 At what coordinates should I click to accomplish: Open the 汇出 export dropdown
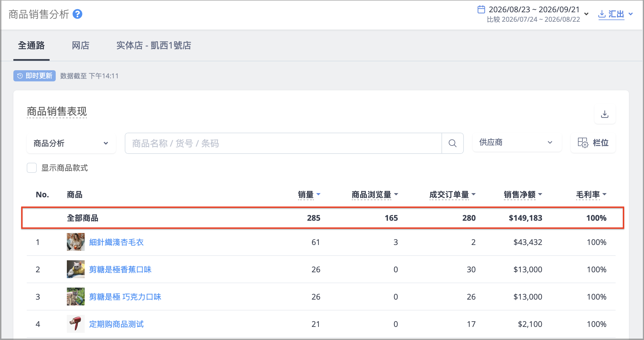point(616,14)
